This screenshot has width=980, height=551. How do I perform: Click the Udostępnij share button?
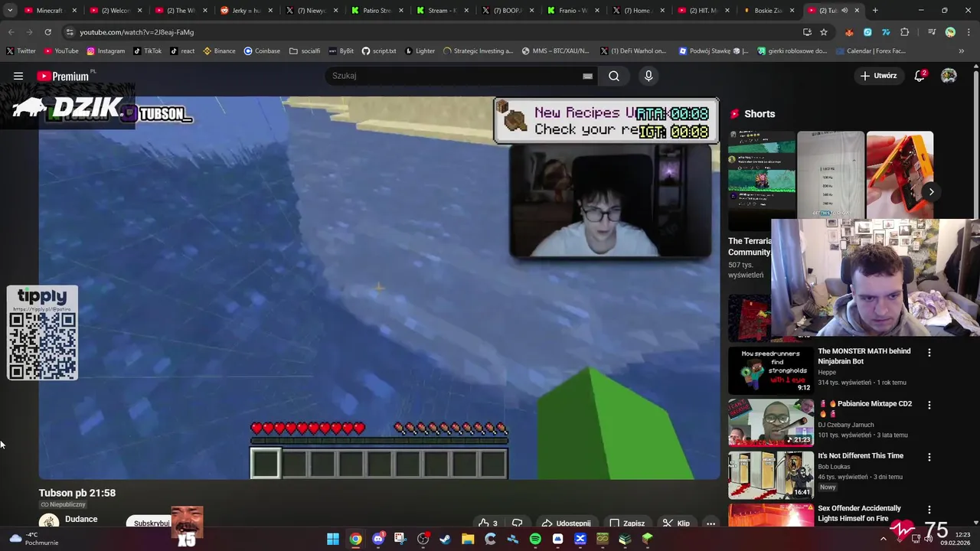click(x=566, y=523)
